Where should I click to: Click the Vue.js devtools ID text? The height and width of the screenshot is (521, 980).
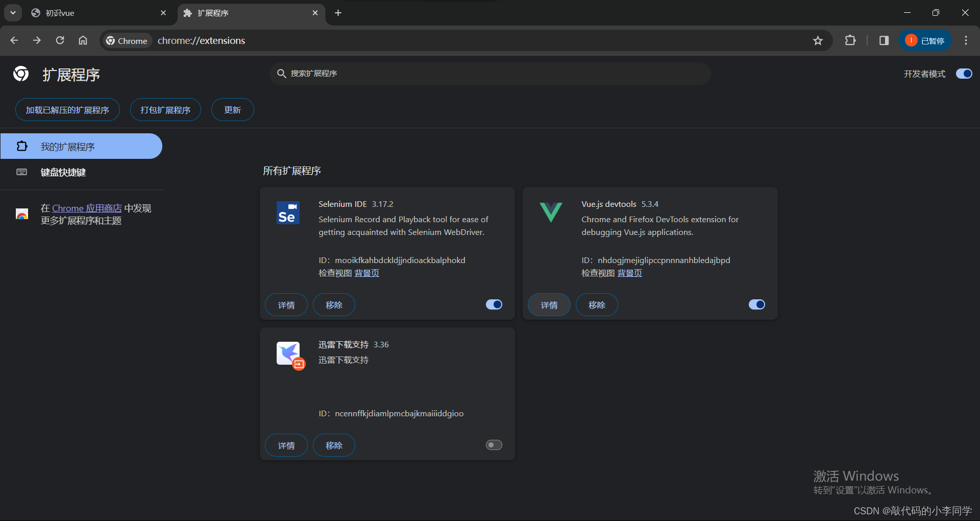coord(656,260)
